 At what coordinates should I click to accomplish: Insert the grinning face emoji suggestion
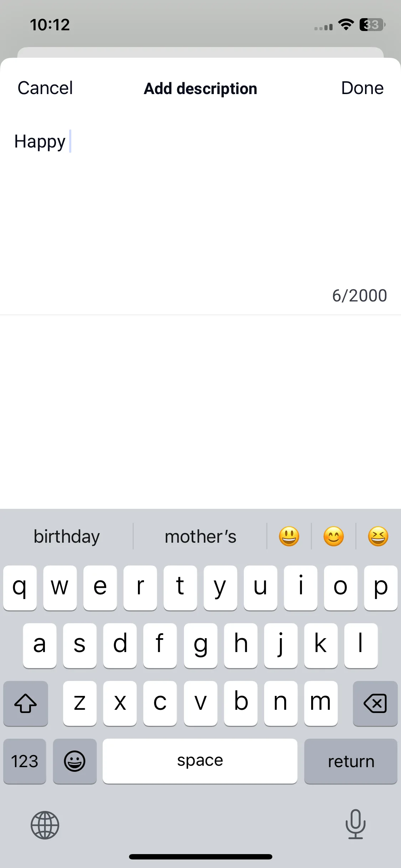[289, 536]
